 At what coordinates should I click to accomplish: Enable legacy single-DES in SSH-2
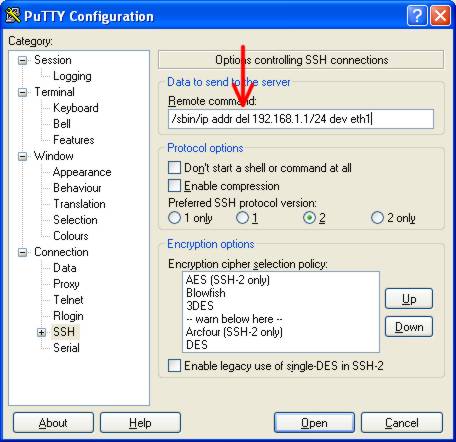[174, 365]
